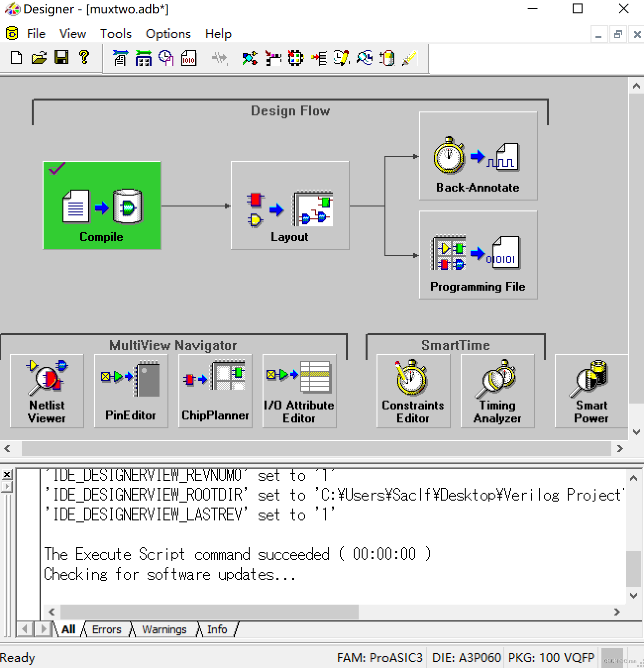Launch PinEditor from the MultiView Navigator
The height and width of the screenshot is (668, 644).
[x=130, y=391]
